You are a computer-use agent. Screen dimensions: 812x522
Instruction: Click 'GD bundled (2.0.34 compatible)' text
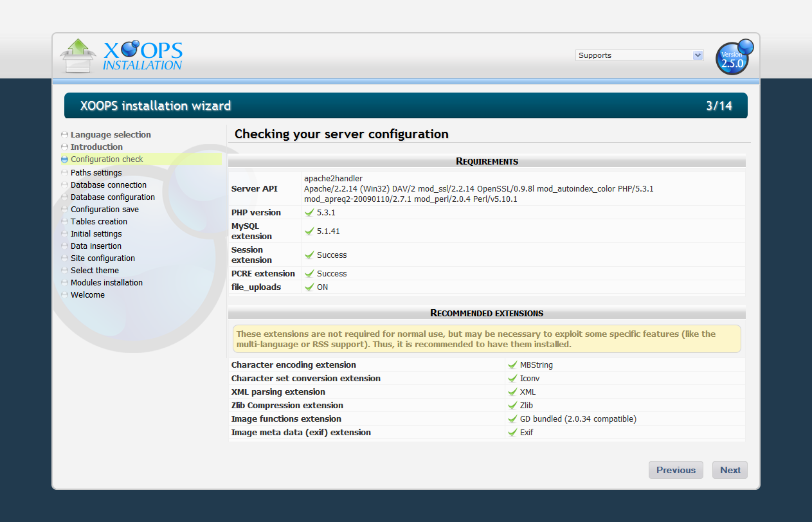point(578,419)
